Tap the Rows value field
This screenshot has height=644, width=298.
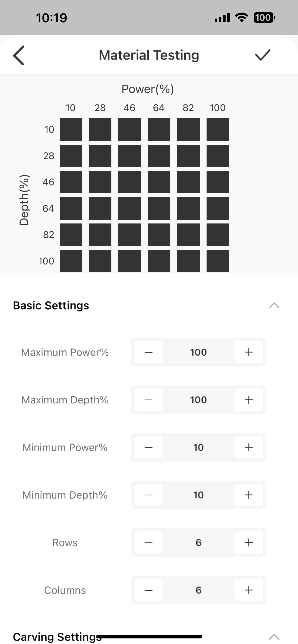[198, 542]
